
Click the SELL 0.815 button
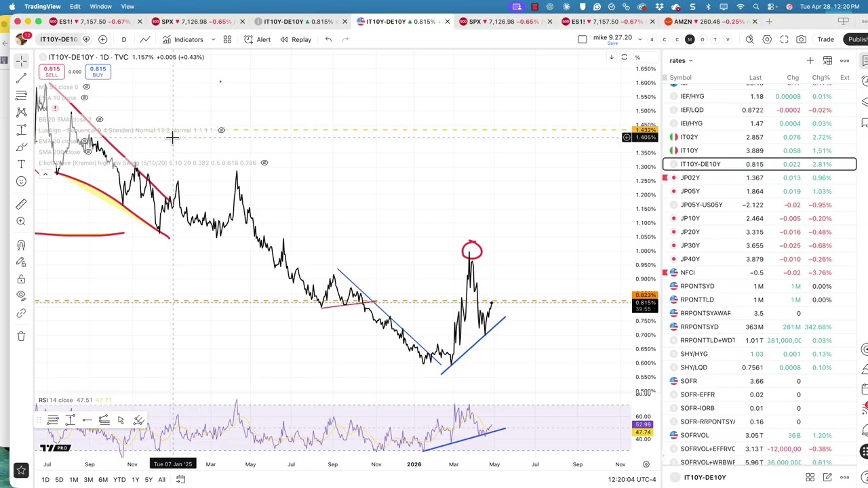(52, 71)
